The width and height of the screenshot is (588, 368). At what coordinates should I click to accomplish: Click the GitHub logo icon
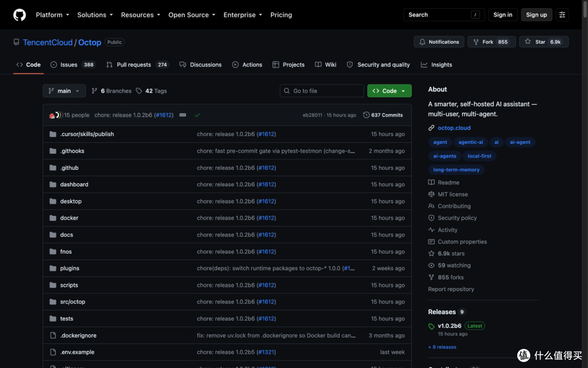20,15
